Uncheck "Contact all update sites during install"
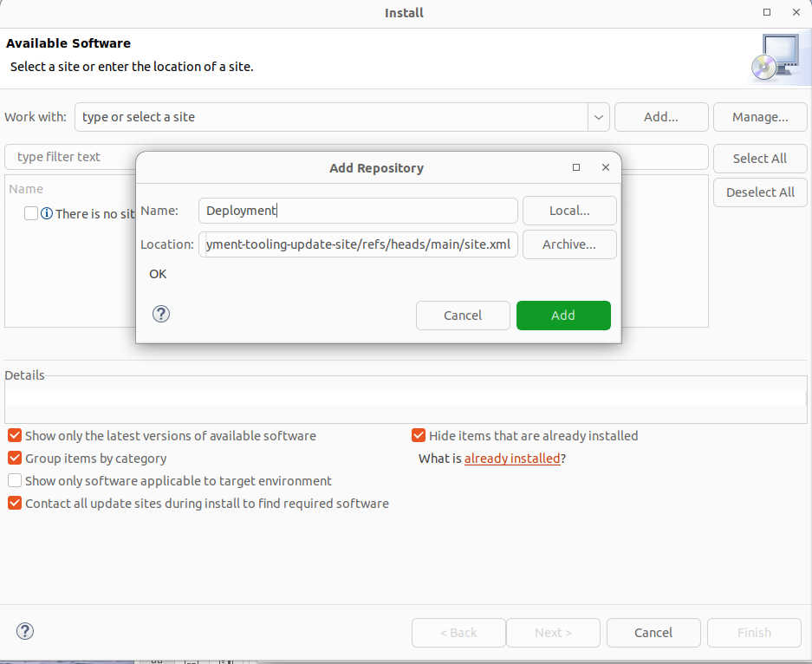812x664 pixels. pyautogui.click(x=14, y=503)
